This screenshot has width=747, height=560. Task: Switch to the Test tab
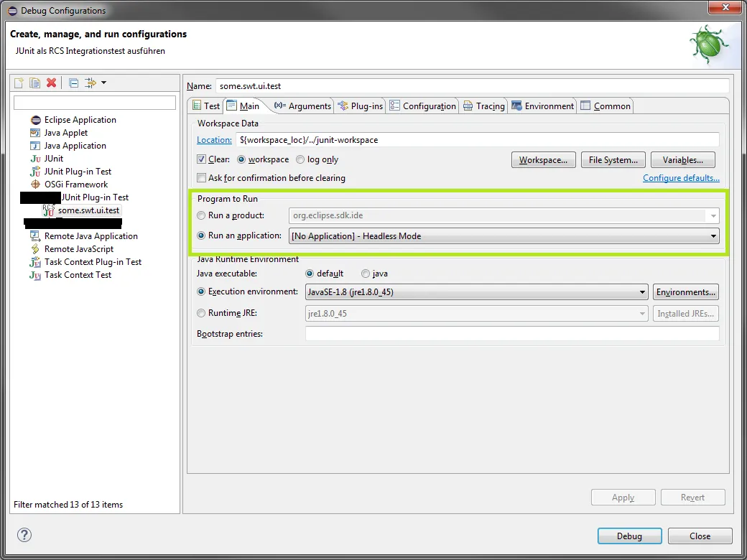207,106
